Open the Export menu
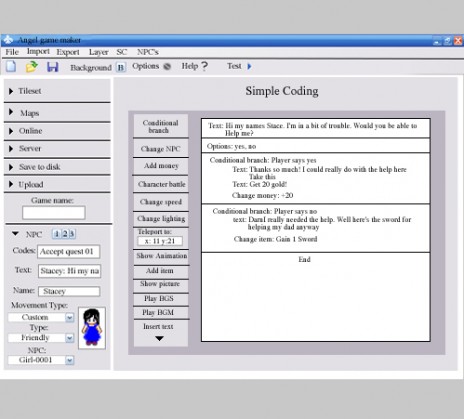The image size is (464, 419). pyautogui.click(x=68, y=52)
